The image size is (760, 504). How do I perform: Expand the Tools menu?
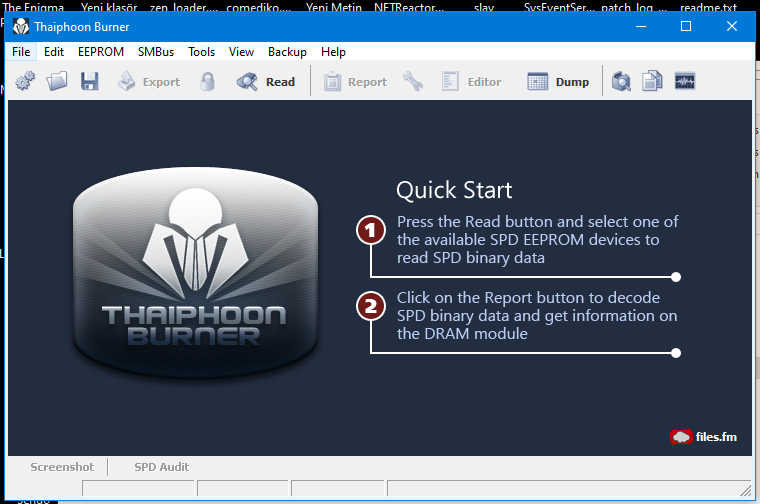coord(201,52)
